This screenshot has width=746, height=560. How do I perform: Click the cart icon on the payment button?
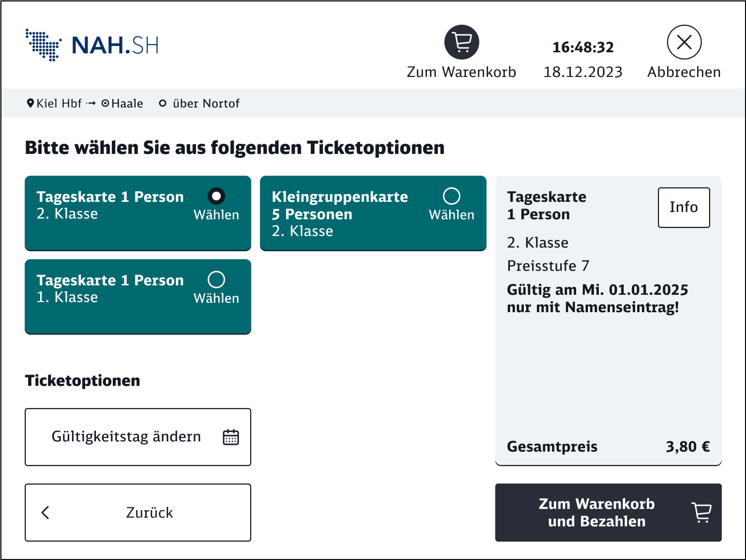[701, 513]
